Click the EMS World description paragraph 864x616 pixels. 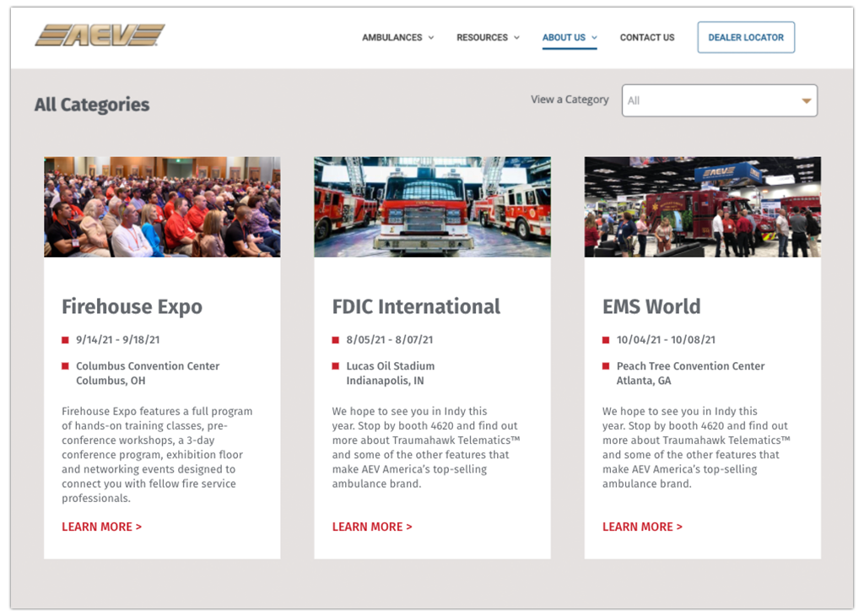[x=696, y=447]
